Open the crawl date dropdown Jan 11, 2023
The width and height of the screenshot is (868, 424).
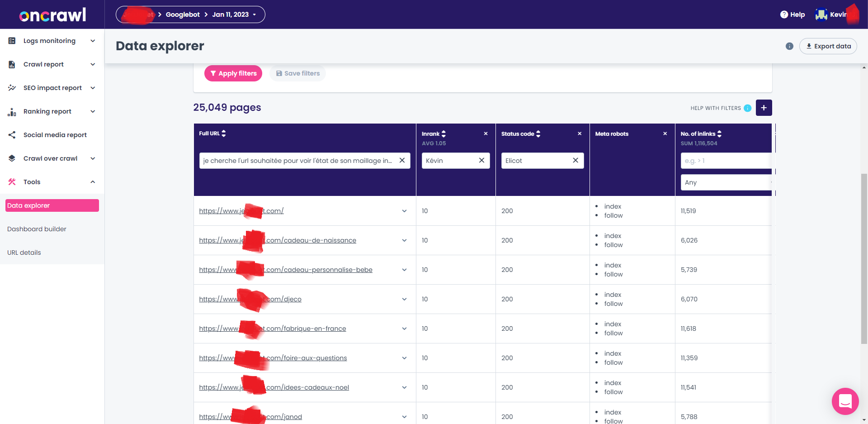pos(234,14)
